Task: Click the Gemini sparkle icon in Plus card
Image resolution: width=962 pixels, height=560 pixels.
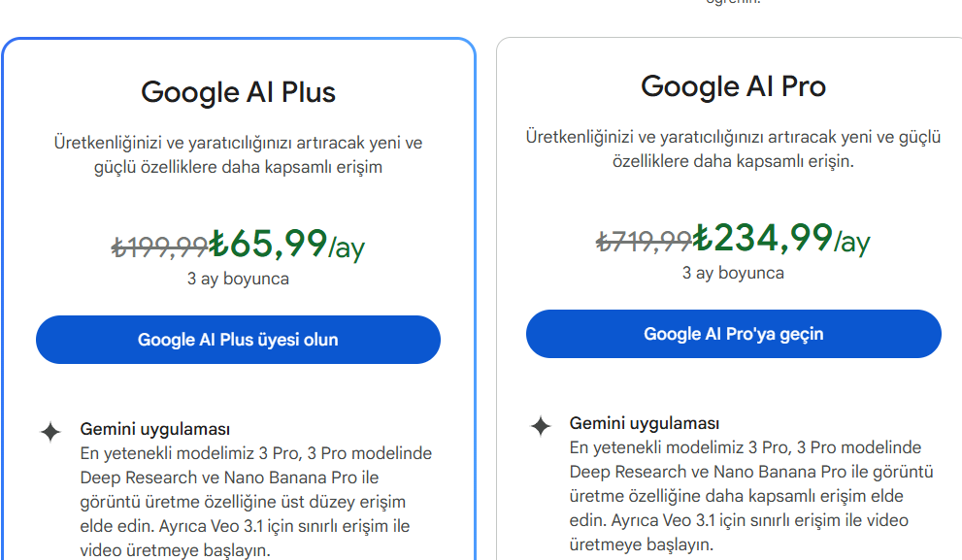Action: [x=50, y=432]
